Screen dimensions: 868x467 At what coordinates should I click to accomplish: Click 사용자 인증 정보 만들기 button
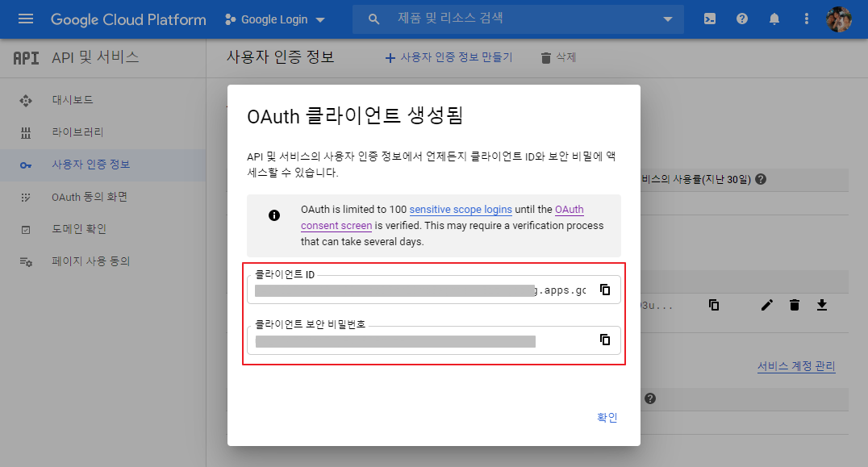click(449, 57)
